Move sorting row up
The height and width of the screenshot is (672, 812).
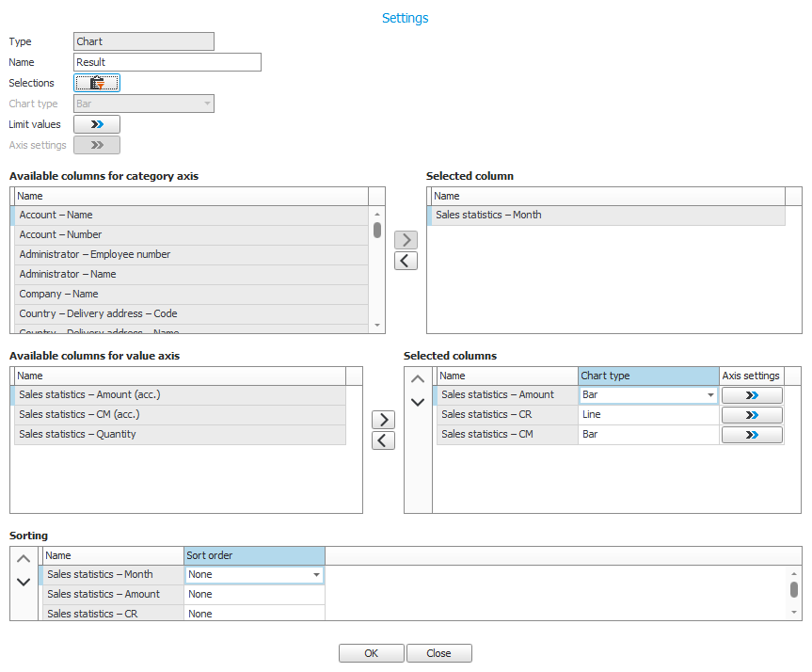pos(24,559)
